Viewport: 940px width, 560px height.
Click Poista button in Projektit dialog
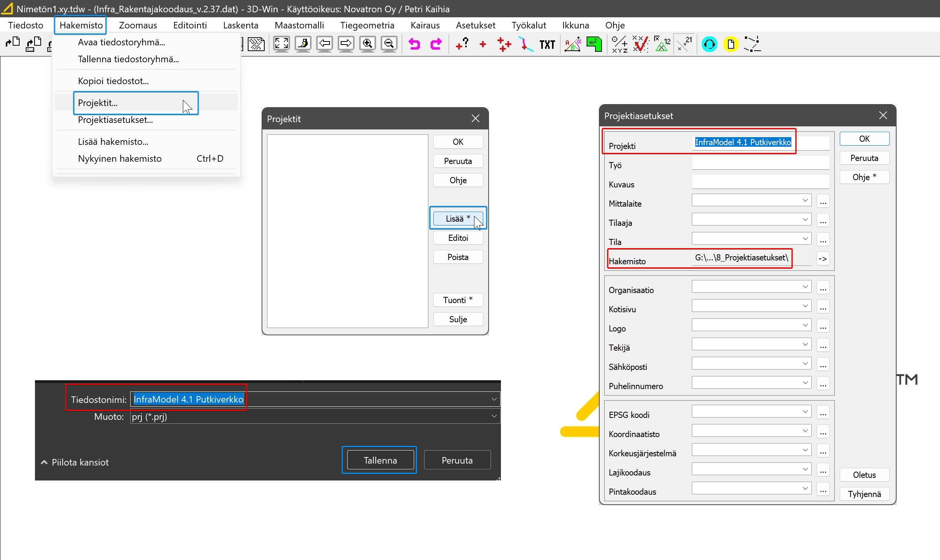[458, 257]
